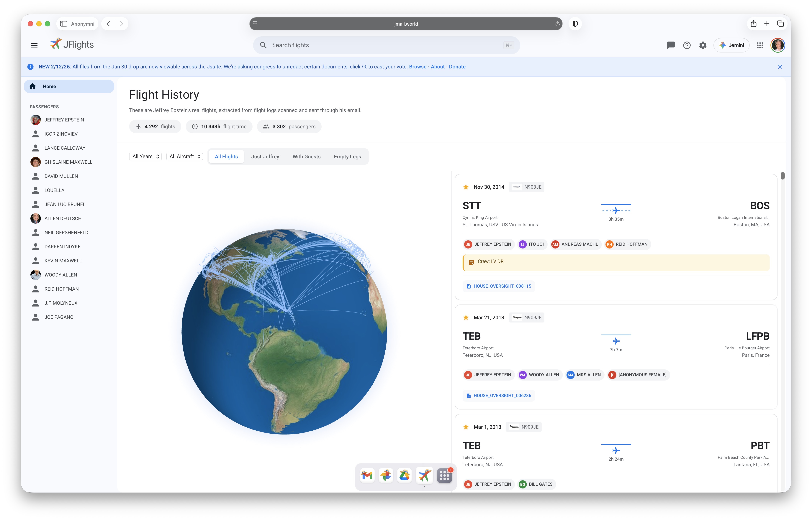Viewport: 812px width, 520px height.
Task: Open the apps grid icon in header
Action: point(760,45)
